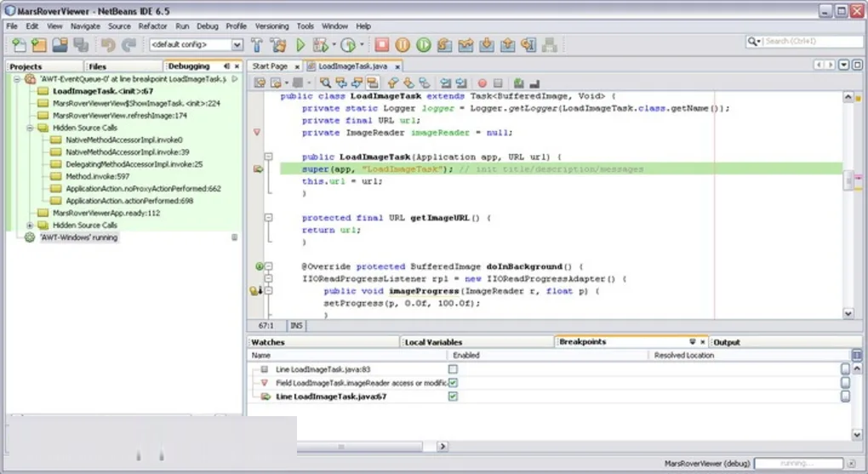Image resolution: width=868 pixels, height=474 pixels.
Task: Click the Open Project toolbar icon
Action: (60, 45)
